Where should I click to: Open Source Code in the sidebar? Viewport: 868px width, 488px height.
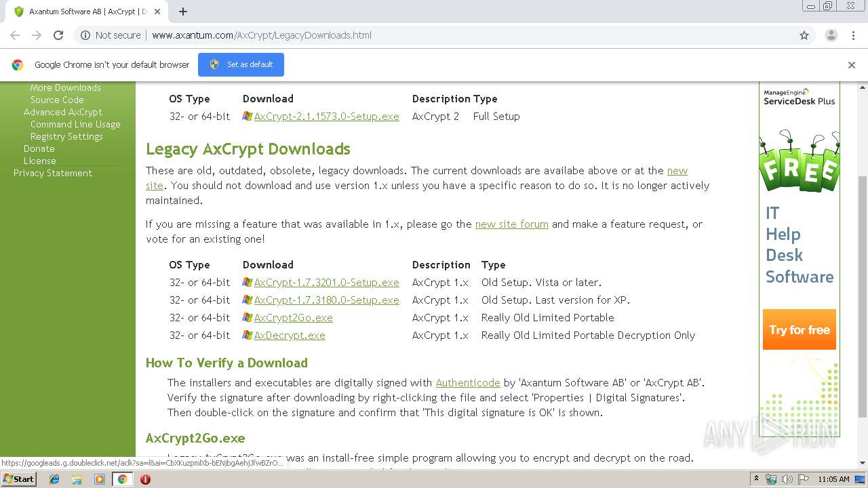click(x=57, y=100)
